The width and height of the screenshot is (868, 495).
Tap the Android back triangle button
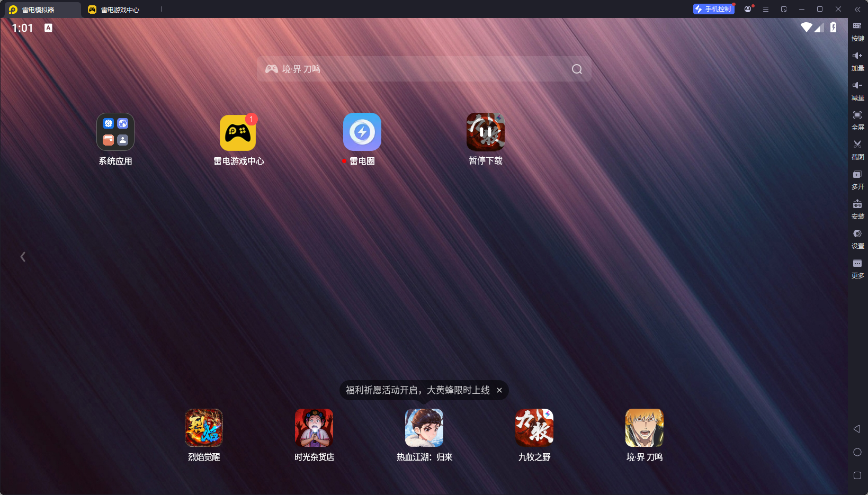point(857,429)
